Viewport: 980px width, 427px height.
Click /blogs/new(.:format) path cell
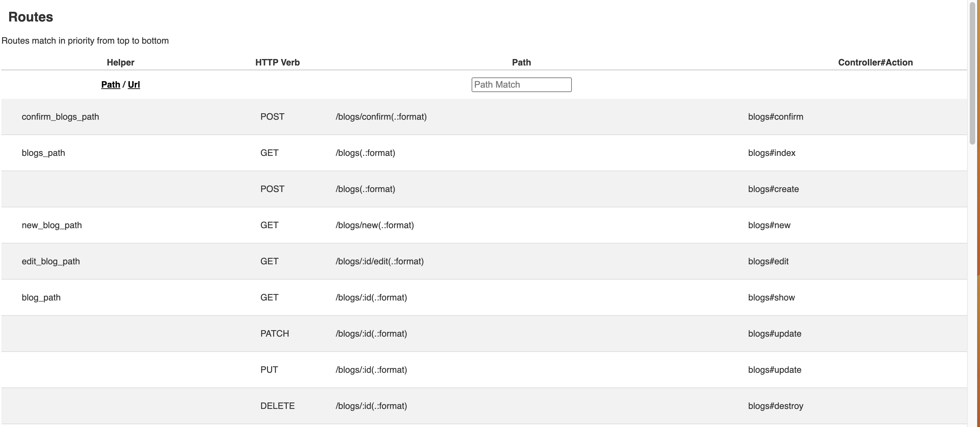click(x=374, y=225)
